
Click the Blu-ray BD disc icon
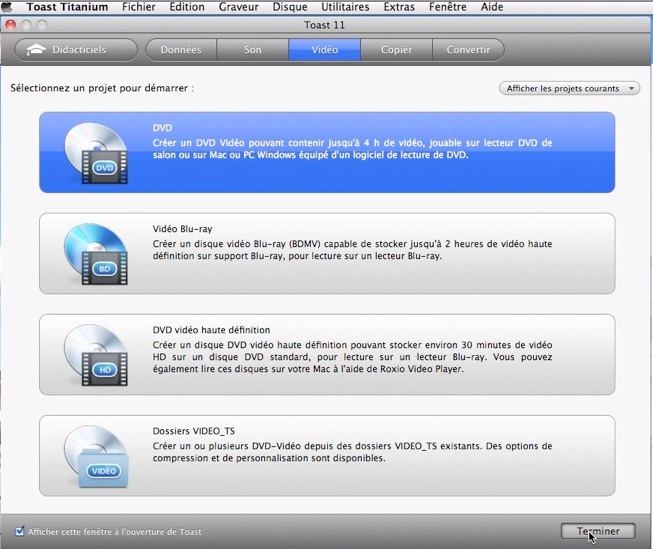(x=96, y=254)
